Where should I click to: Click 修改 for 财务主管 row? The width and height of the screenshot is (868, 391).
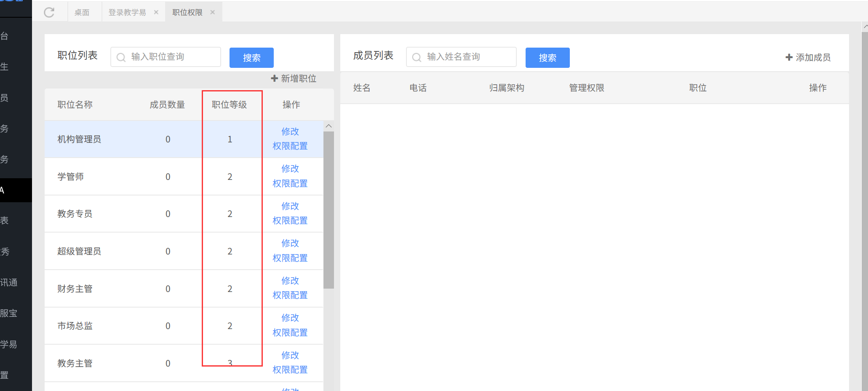pyautogui.click(x=290, y=281)
